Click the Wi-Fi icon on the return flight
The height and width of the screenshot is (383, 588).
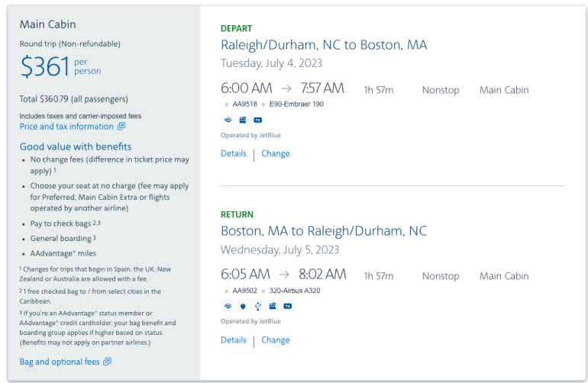pos(228,307)
